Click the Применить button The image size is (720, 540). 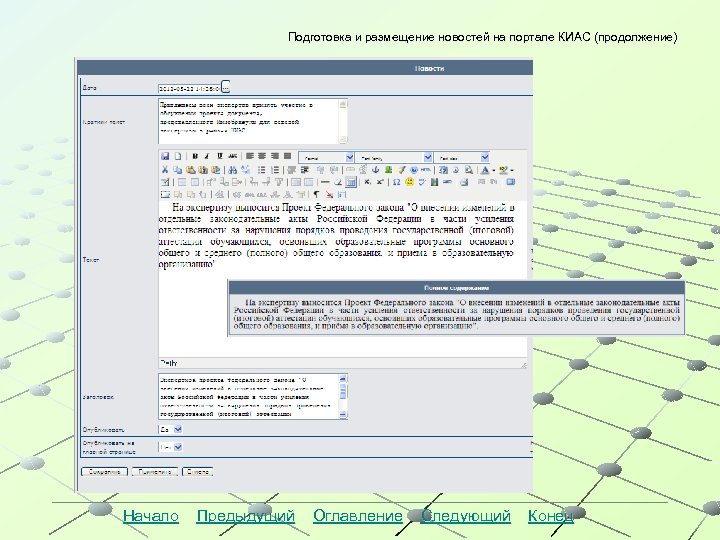point(155,472)
